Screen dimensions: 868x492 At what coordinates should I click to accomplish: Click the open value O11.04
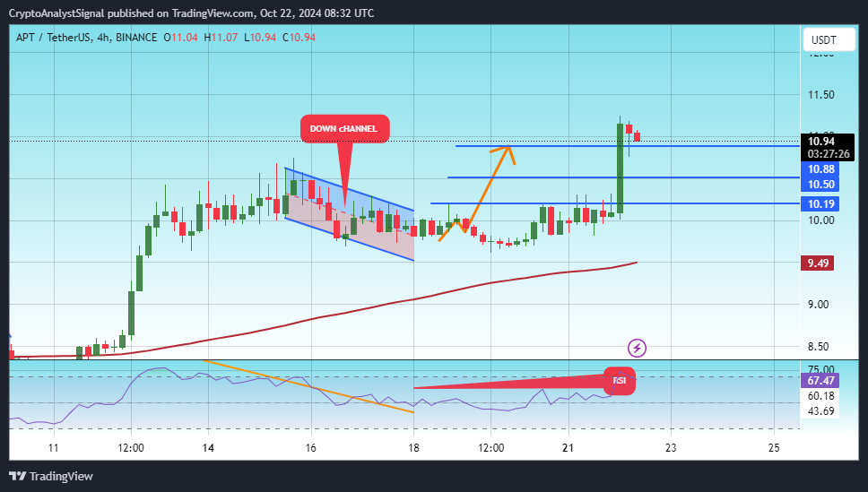click(180, 38)
